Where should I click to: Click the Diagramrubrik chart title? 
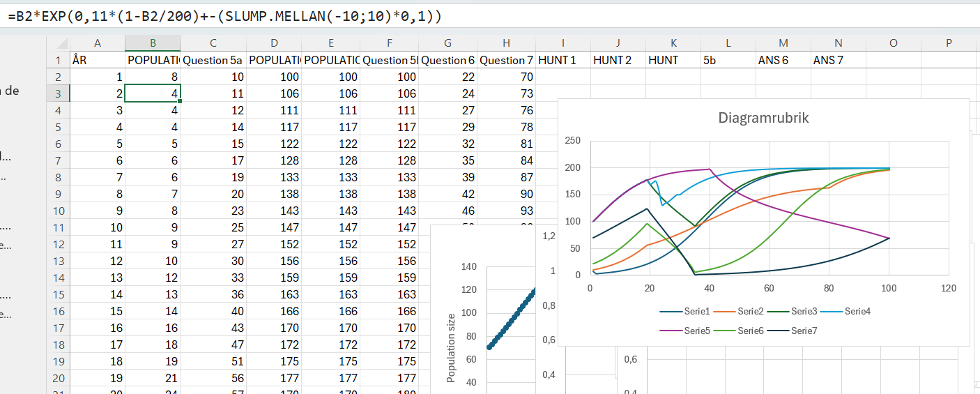pos(763,118)
